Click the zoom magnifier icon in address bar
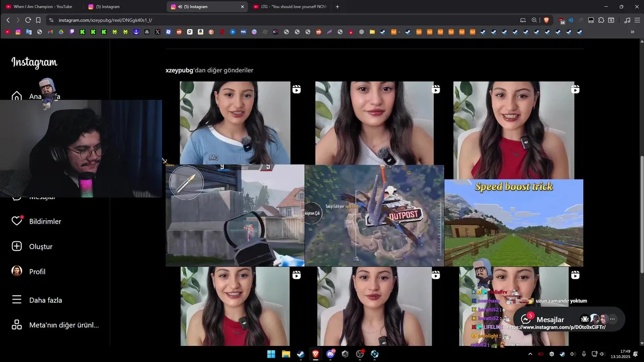This screenshot has height=362, width=644. (x=534, y=20)
